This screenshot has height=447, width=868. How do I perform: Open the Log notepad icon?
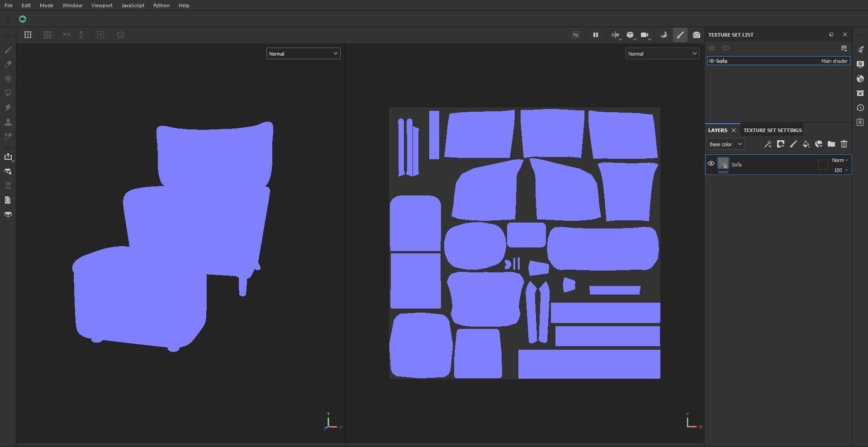point(860,122)
